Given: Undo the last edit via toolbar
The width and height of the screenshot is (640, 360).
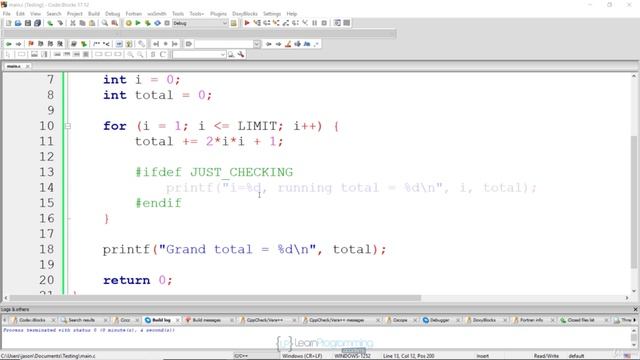Looking at the screenshot, I should coord(50,23).
